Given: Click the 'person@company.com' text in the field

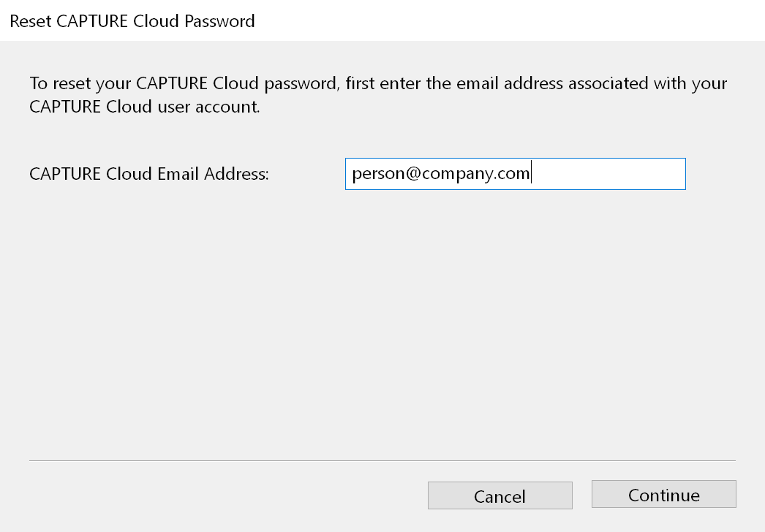Looking at the screenshot, I should [x=441, y=175].
